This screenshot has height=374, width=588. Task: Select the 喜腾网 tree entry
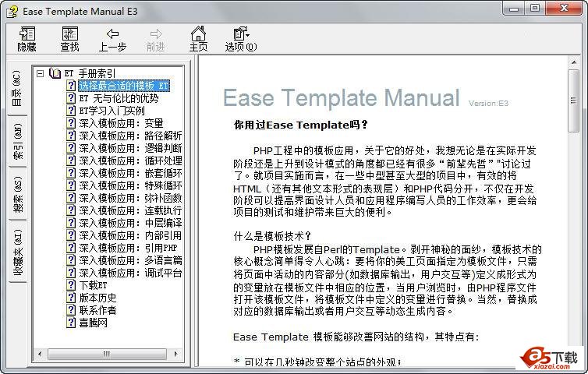(x=93, y=323)
